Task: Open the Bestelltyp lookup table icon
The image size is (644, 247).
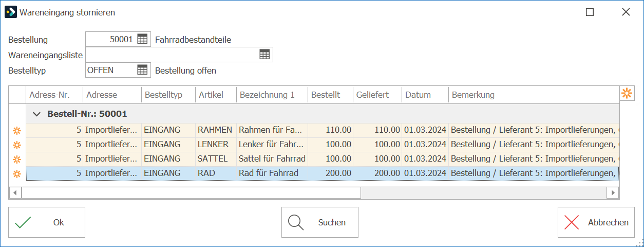Action: coord(142,70)
